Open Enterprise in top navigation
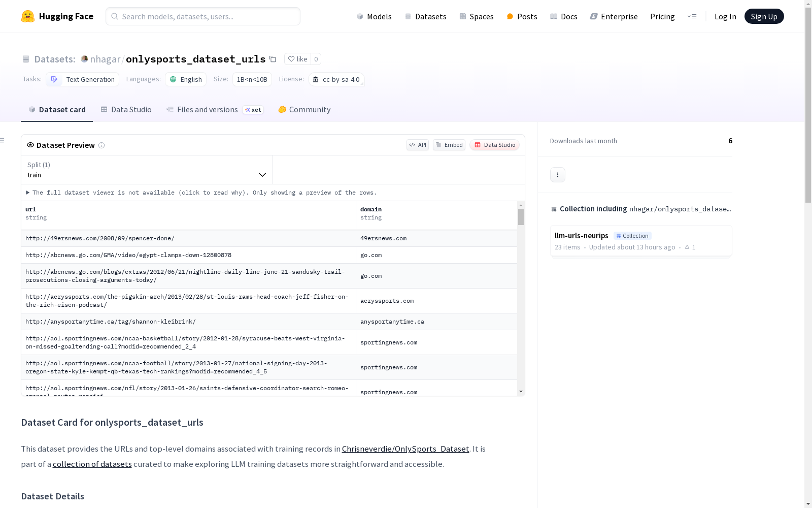The width and height of the screenshot is (812, 508). tap(614, 16)
